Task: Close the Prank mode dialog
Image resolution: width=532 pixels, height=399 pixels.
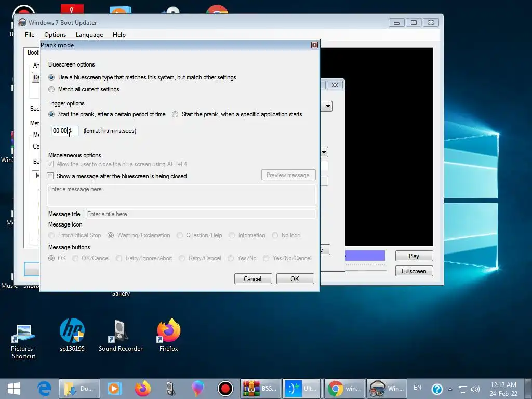Action: coord(314,45)
